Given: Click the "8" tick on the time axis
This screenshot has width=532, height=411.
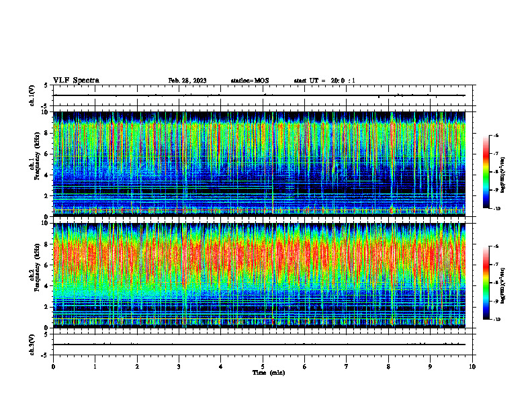Looking at the screenshot, I should pyautogui.click(x=388, y=367).
